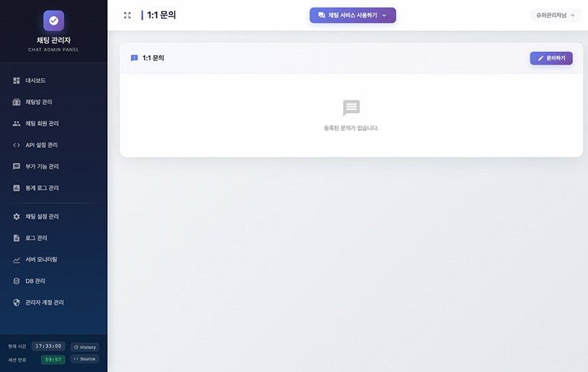The image size is (588, 372).
Task: Click the Source button
Action: coord(85,359)
